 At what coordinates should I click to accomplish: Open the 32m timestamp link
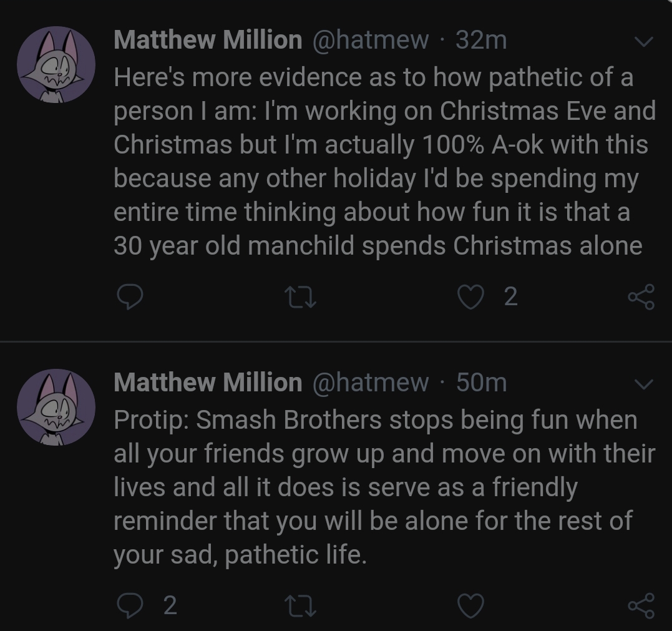(x=480, y=41)
